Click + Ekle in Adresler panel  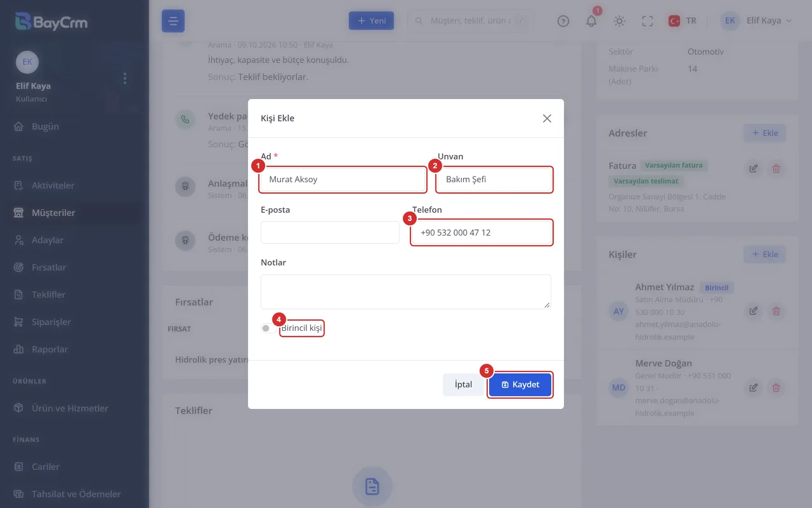tap(765, 133)
